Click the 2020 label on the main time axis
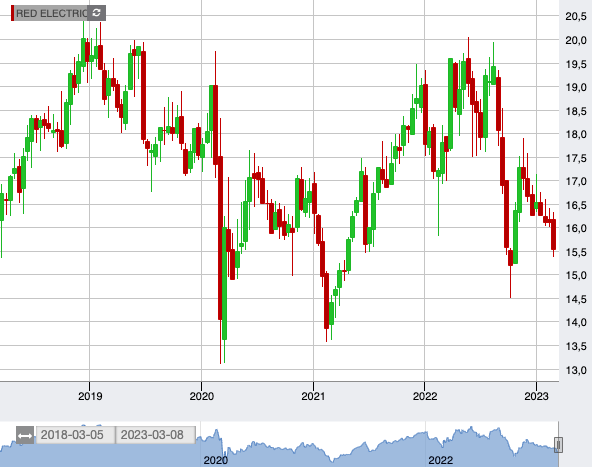Viewport: 594px width, 467px height. pos(202,396)
